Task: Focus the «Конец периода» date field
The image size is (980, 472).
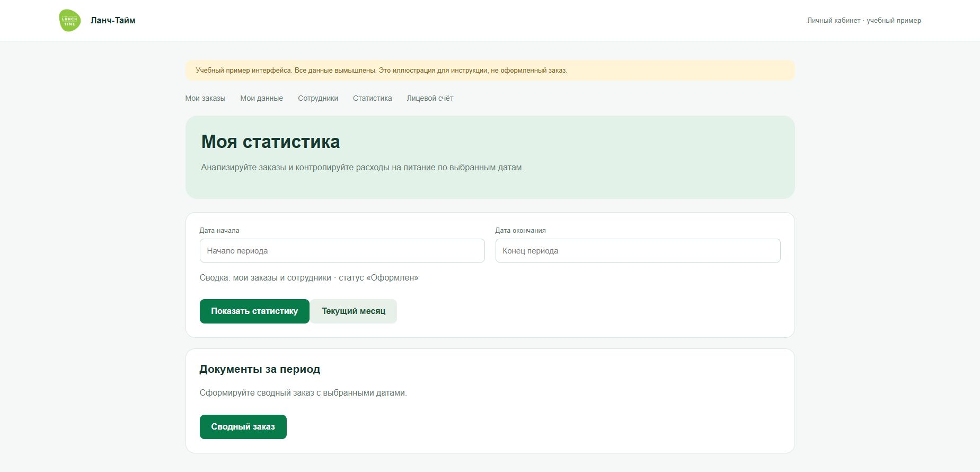Action: [x=638, y=250]
